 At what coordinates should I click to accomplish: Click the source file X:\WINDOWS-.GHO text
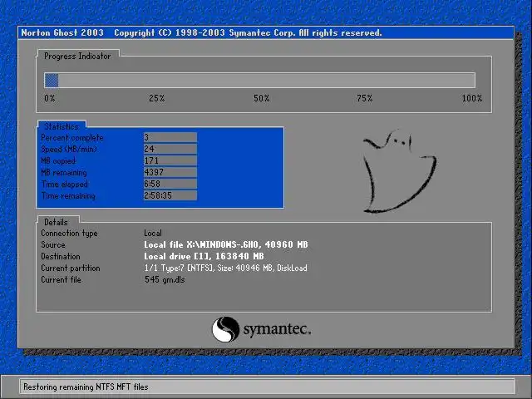coord(226,244)
